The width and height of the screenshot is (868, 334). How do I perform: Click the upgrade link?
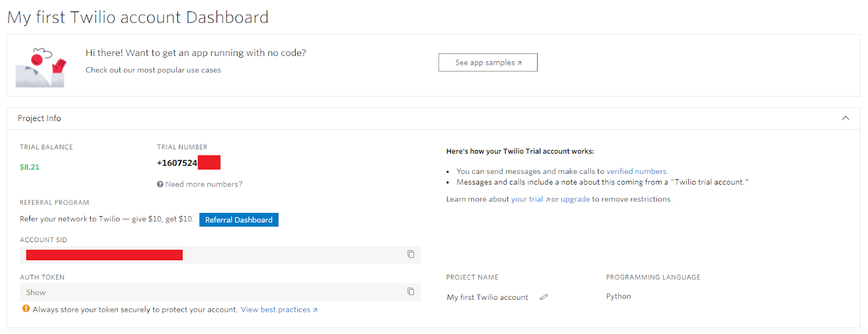click(x=575, y=199)
